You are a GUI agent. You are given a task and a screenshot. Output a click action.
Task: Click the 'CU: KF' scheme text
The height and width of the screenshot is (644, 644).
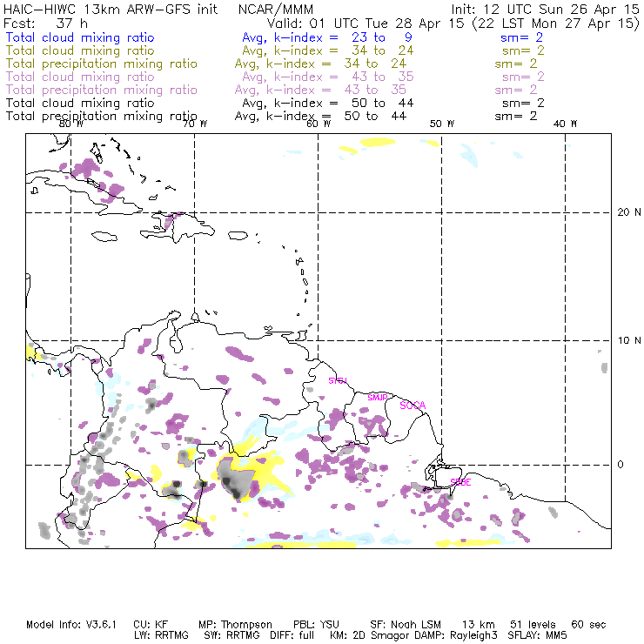[151, 625]
